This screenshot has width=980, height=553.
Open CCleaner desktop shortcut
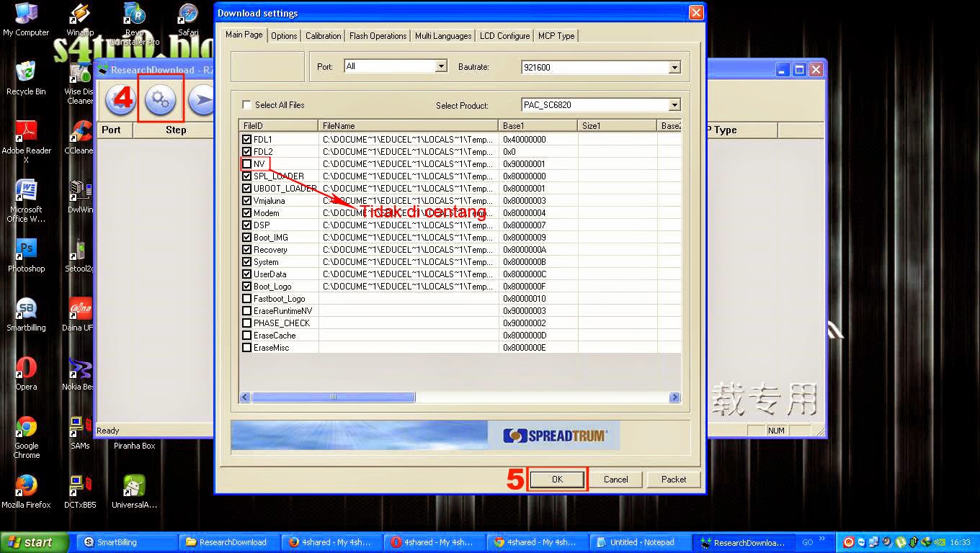point(79,137)
